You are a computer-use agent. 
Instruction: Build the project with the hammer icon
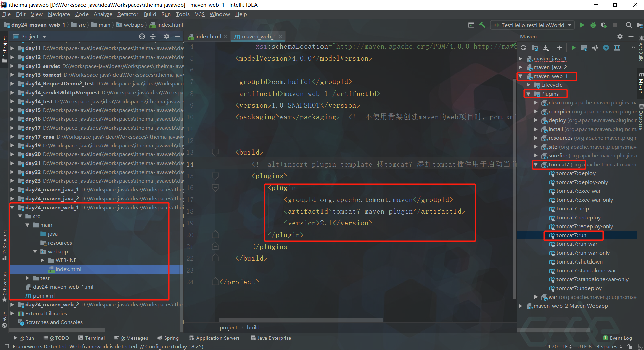(x=482, y=25)
